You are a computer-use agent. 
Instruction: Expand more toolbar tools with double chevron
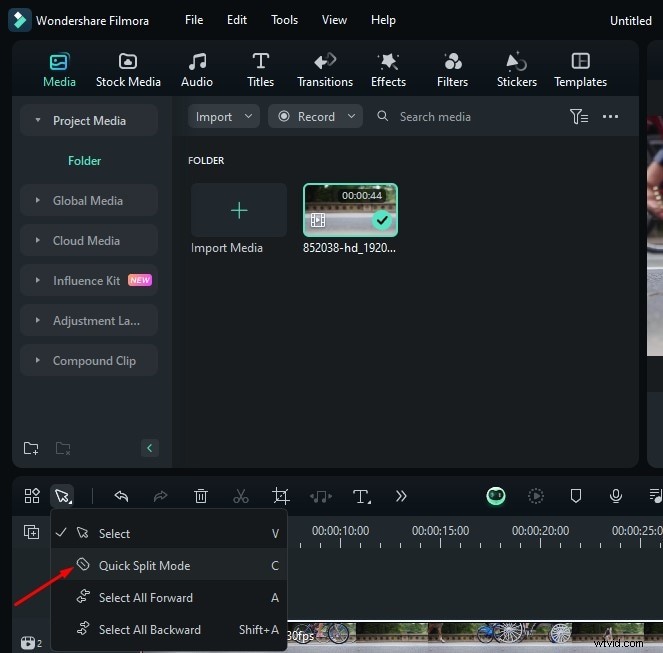click(x=401, y=496)
